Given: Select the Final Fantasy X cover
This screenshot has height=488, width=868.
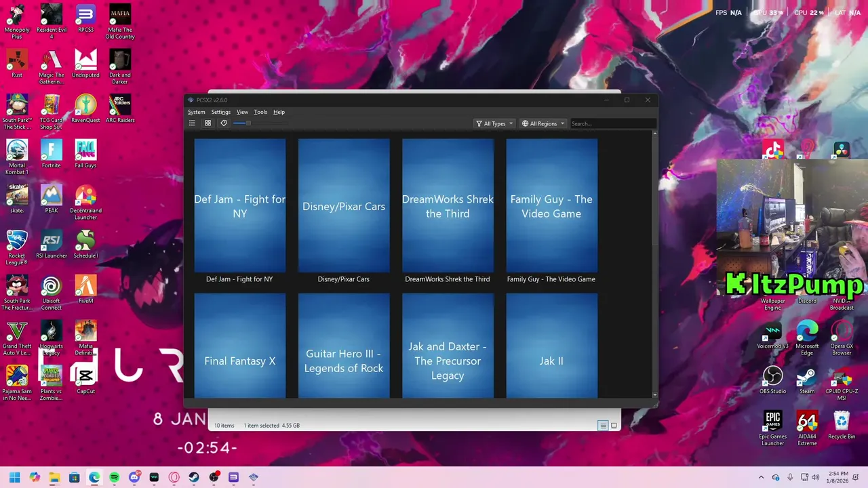Looking at the screenshot, I should (240, 346).
